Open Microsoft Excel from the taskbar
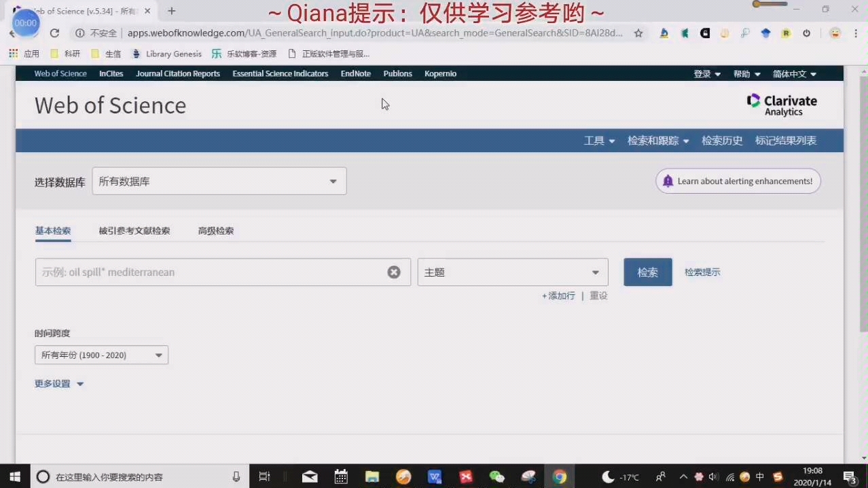This screenshot has height=488, width=868. [x=465, y=476]
